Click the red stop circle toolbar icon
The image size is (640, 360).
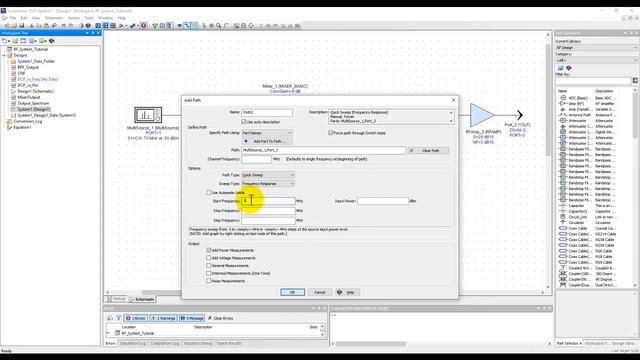tap(144, 26)
